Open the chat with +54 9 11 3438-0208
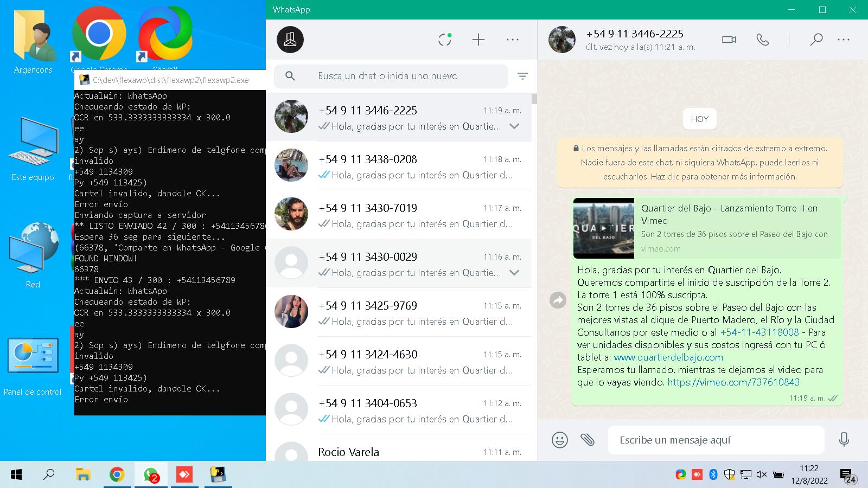This screenshot has width=868, height=488. [399, 166]
